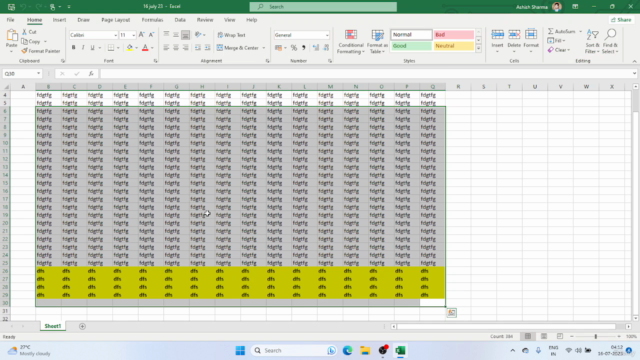Toggle Italic formatting

83,48
